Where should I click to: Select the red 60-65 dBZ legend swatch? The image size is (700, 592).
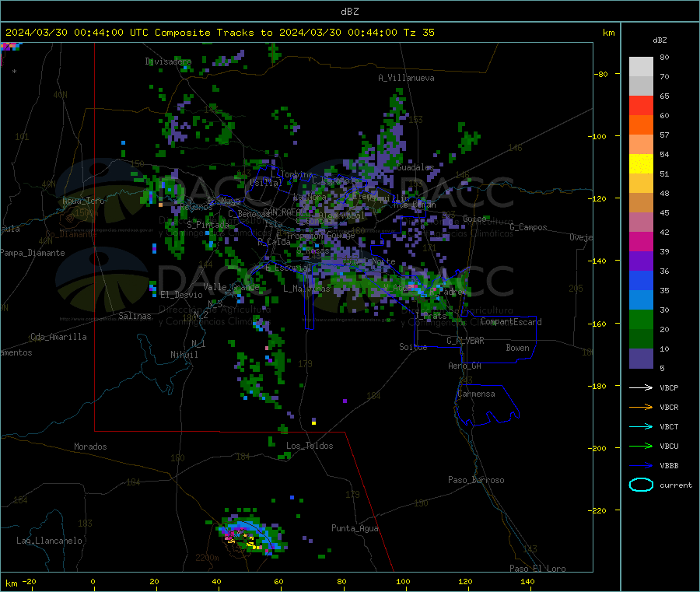click(x=641, y=106)
